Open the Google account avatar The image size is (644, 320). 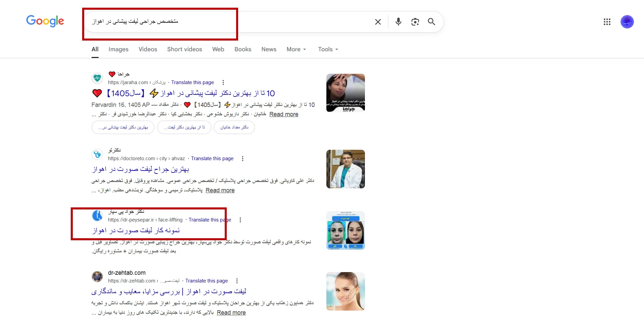click(x=627, y=22)
